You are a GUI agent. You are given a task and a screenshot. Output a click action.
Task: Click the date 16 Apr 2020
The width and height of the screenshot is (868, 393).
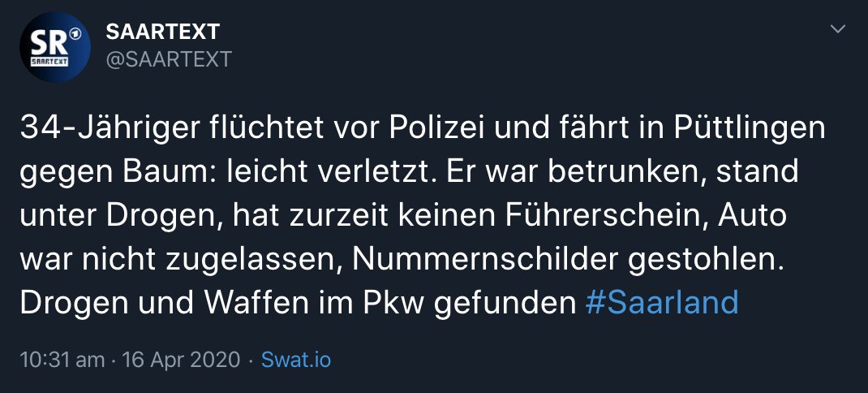click(181, 360)
